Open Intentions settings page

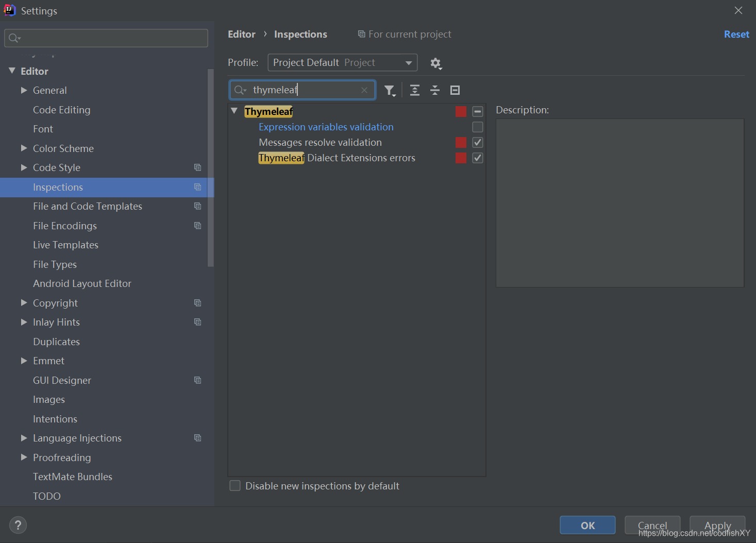tap(55, 419)
